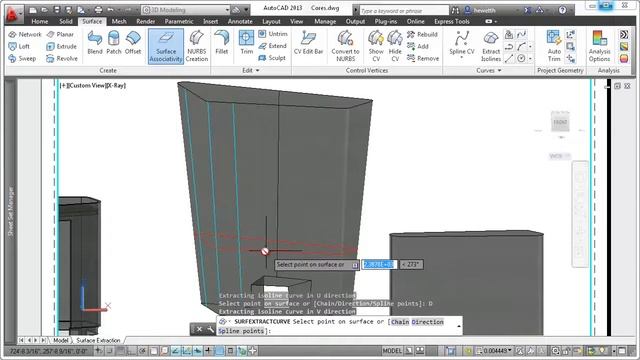Open the Sheet Set Manager palette
Screen dimensions: 640x360
point(11,211)
